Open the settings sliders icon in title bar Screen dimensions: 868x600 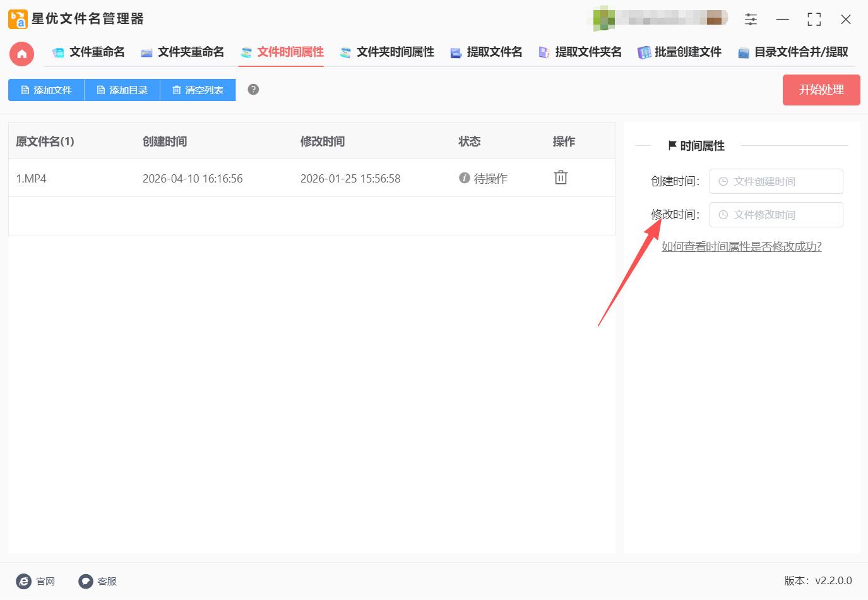coord(751,19)
